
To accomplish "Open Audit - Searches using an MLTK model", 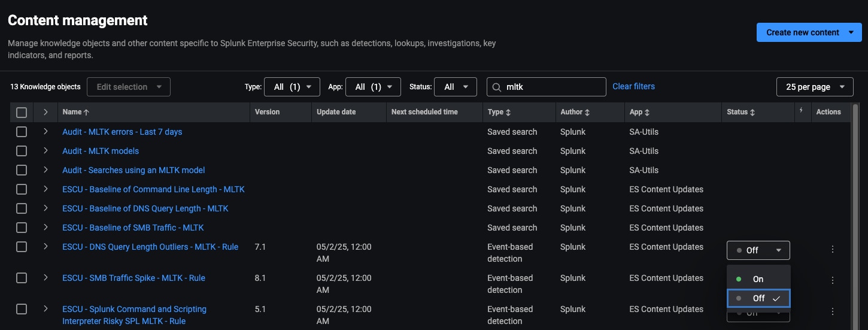I will pyautogui.click(x=133, y=170).
